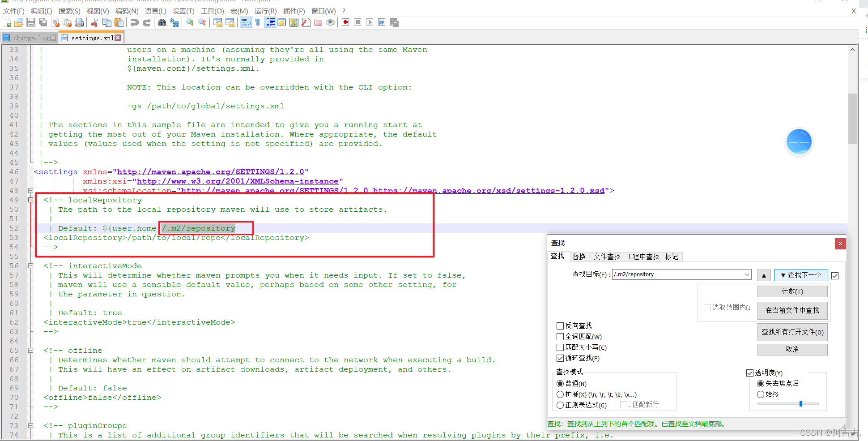Click the editor vertical scrollbar thumb
Viewport: 868px width, 441px height.
pos(852,119)
